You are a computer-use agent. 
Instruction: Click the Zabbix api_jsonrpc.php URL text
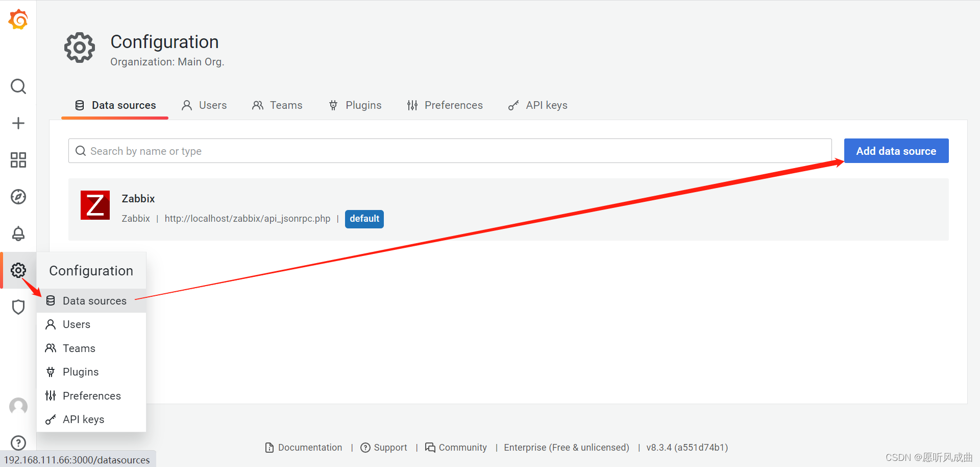pos(248,219)
